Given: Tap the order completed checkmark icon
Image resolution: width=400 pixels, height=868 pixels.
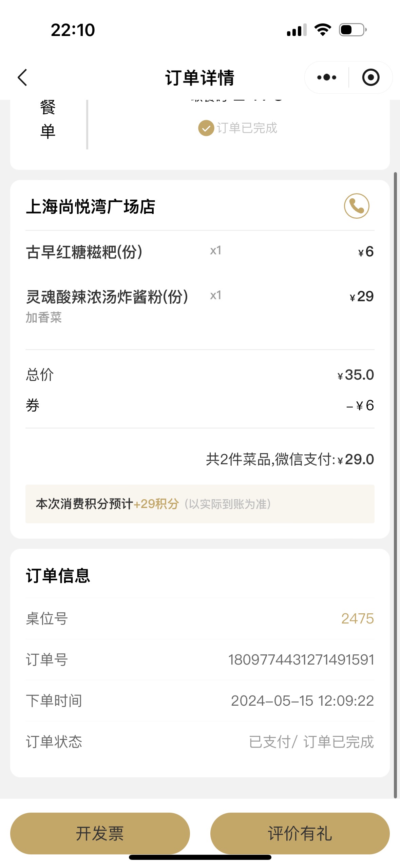Looking at the screenshot, I should click(206, 128).
